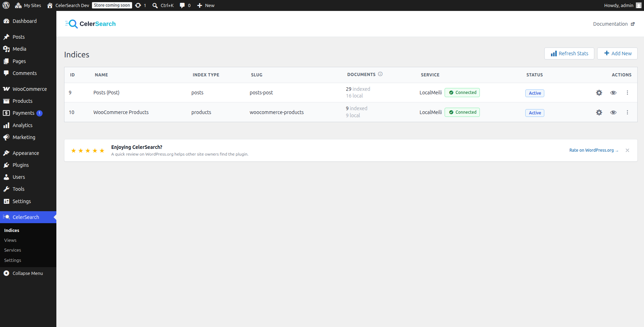644x327 pixels.
Task: Open Users in sidebar
Action: click(28, 177)
